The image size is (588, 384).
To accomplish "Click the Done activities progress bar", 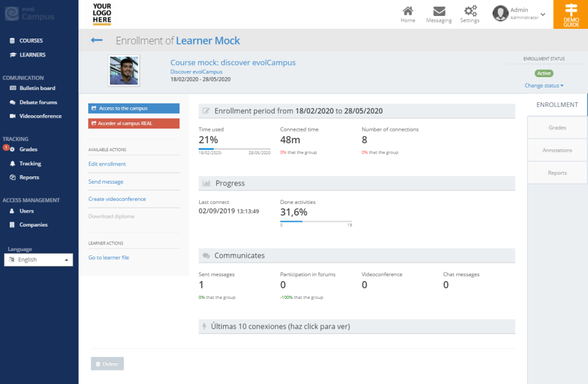I will [316, 222].
